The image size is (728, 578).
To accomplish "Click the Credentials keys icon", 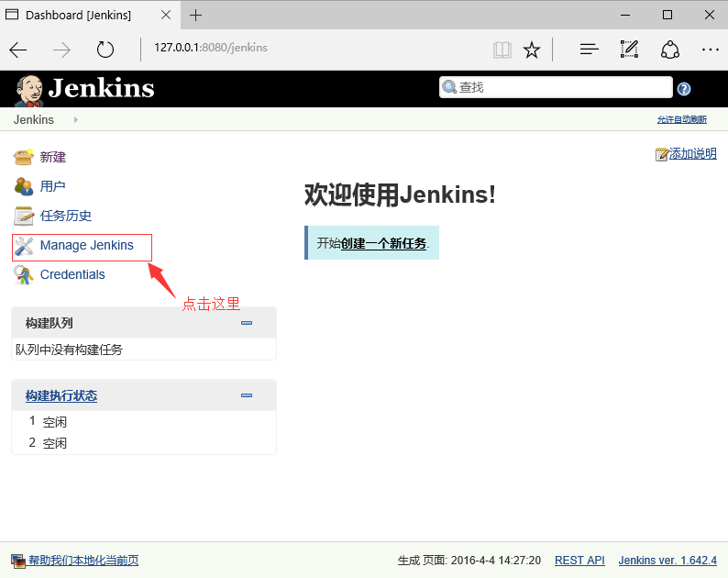I will pyautogui.click(x=23, y=275).
